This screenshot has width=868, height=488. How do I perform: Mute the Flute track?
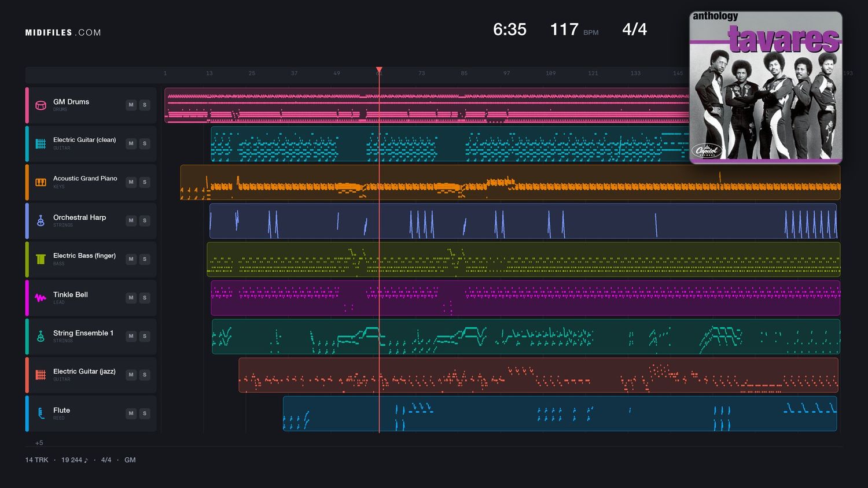[131, 413]
